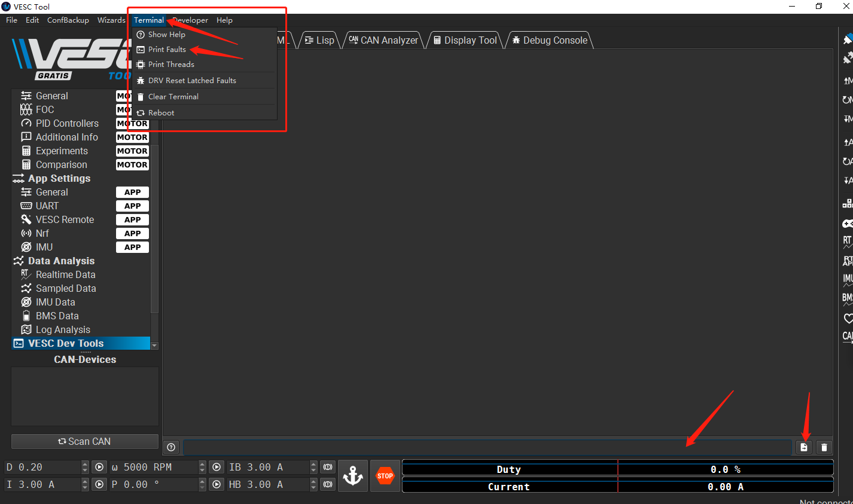The height and width of the screenshot is (504, 853).
Task: Toggle RT realtime data streaming icon
Action: 848,242
